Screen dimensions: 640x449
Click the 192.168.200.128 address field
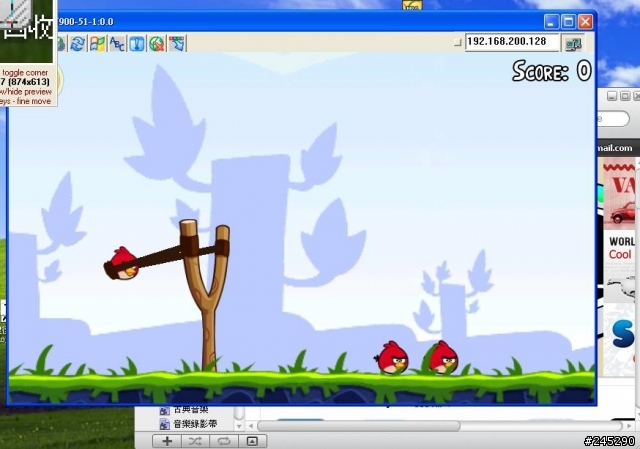511,42
